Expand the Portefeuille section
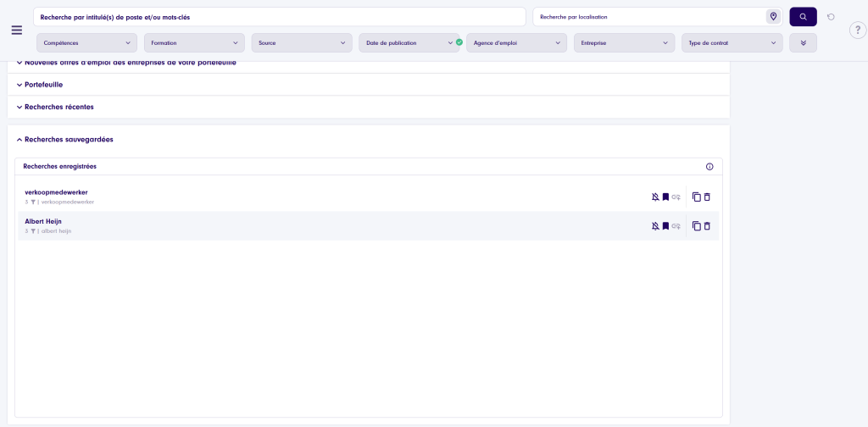This screenshot has height=427, width=868. (43, 85)
